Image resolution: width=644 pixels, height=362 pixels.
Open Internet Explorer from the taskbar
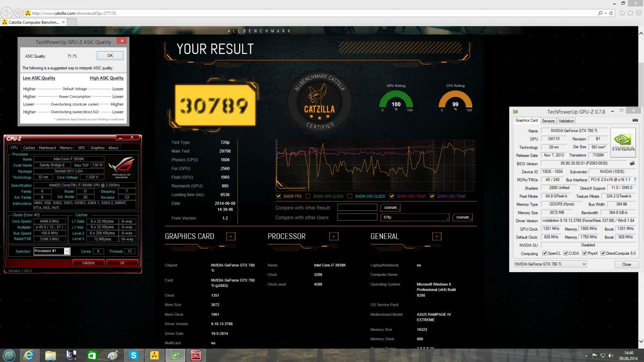point(28,355)
